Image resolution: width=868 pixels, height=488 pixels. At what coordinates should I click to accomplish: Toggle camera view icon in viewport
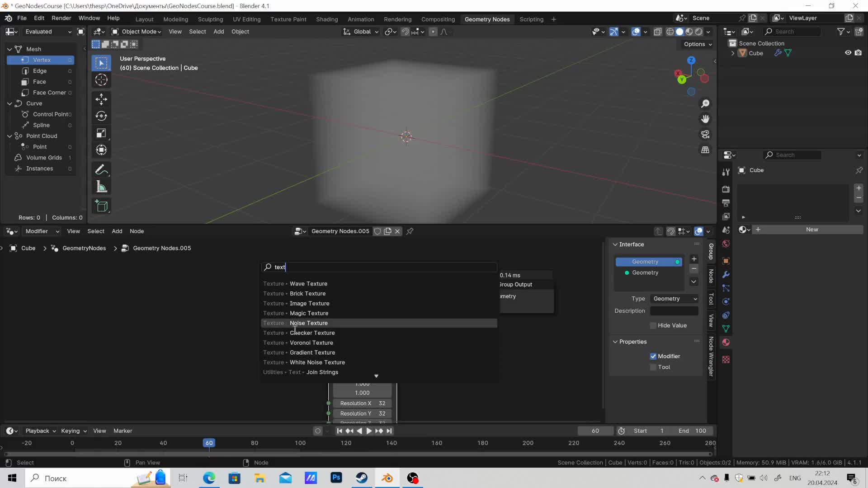(705, 134)
